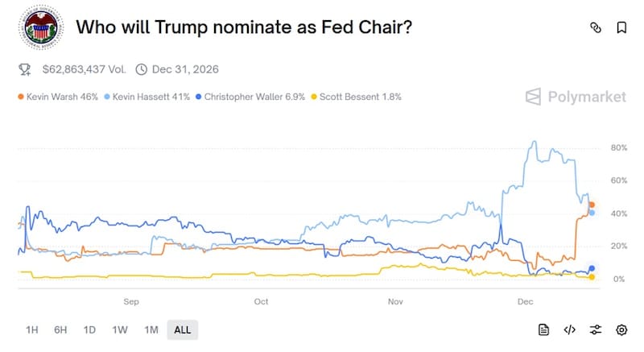644x352 pixels.
Task: Click the Scott Bessent yellow legend dot
Action: (314, 97)
